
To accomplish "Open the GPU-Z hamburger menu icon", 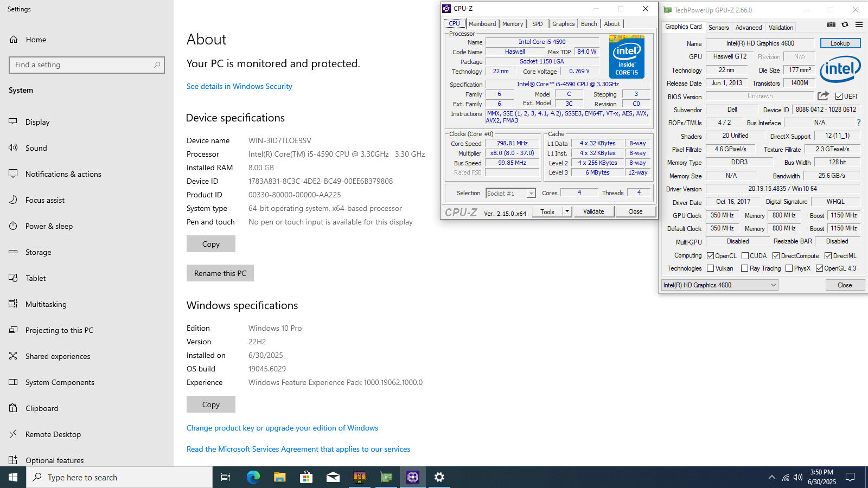I will click(859, 24).
